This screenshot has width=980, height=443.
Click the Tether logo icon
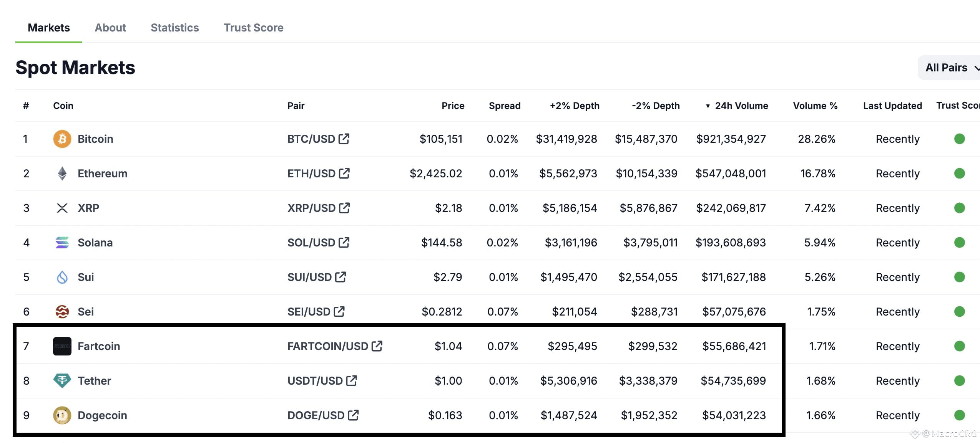pos(62,381)
